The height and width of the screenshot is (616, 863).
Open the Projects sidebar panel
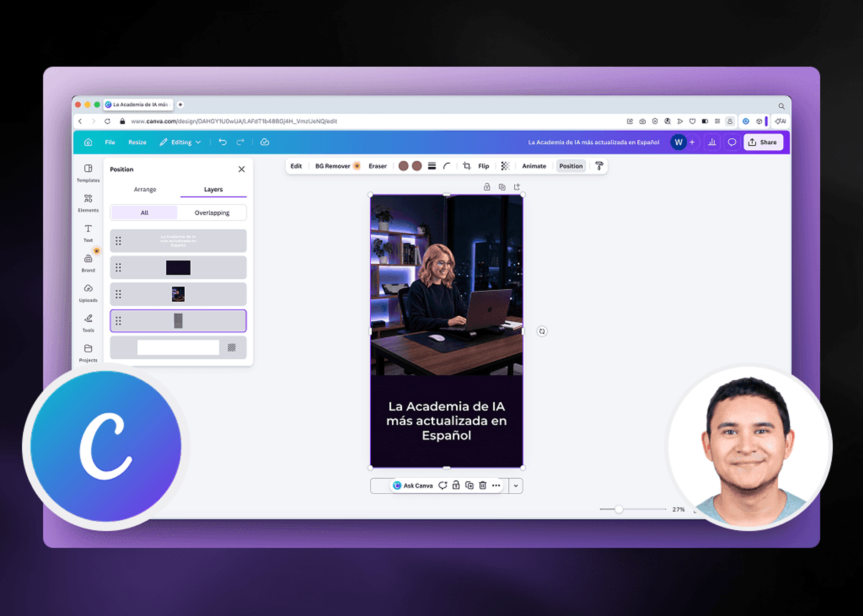[88, 353]
